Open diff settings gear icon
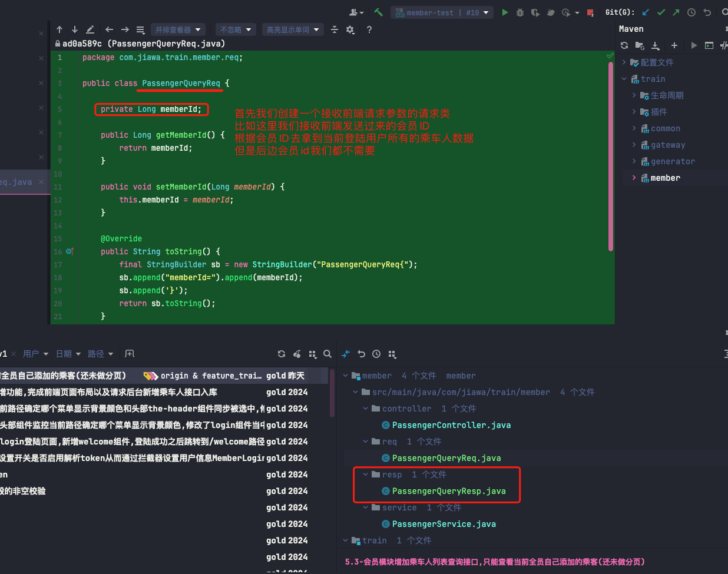Screen dimensions: 728x574 pyautogui.click(x=350, y=29)
